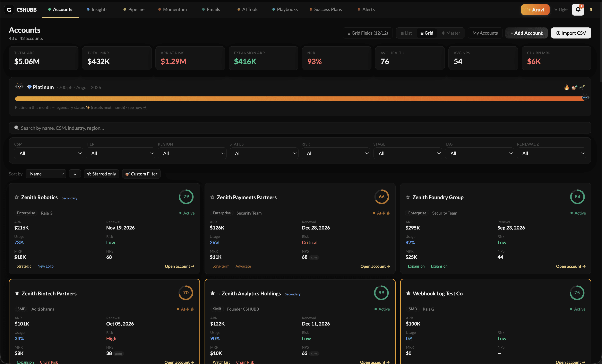
Task: Unstar the Zenith Biotech Partners account
Action: point(17,293)
